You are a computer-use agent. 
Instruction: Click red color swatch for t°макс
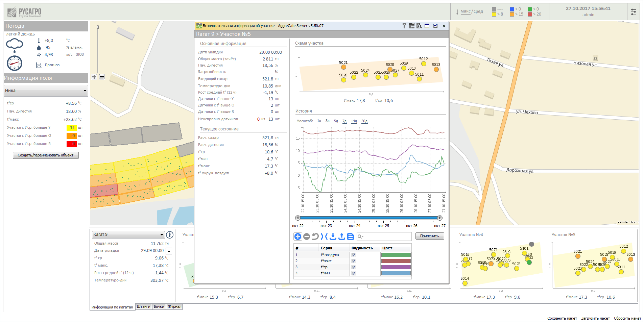(x=396, y=261)
